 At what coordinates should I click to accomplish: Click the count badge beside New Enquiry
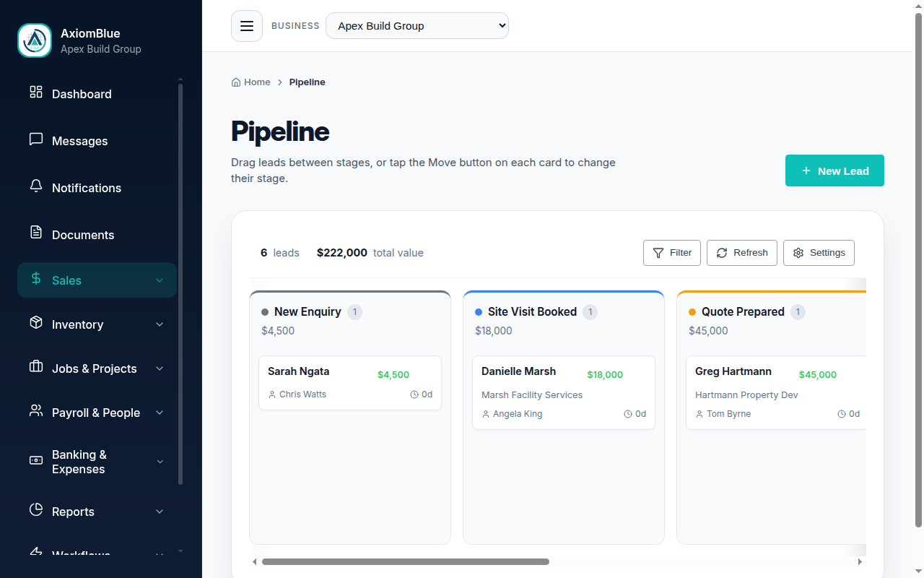tap(354, 312)
